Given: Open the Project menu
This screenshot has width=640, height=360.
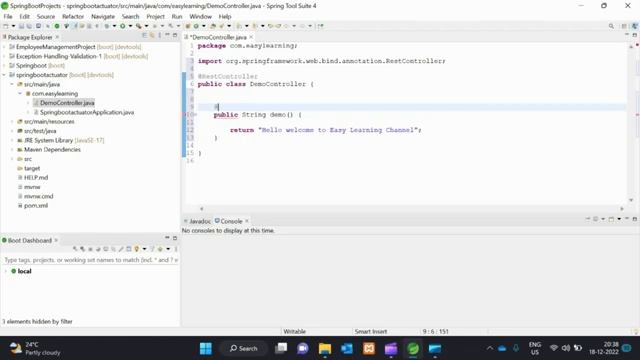Looking at the screenshot, I should 155,16.
